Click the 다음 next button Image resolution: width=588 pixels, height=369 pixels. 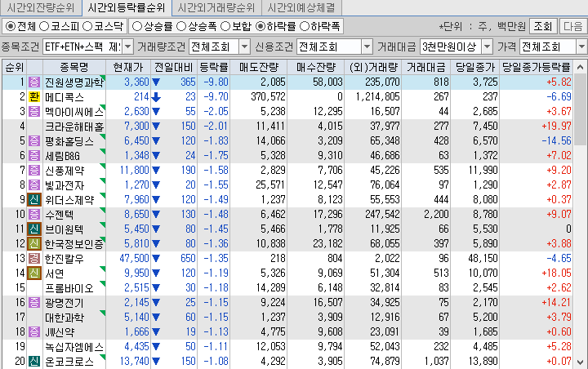[x=572, y=26]
